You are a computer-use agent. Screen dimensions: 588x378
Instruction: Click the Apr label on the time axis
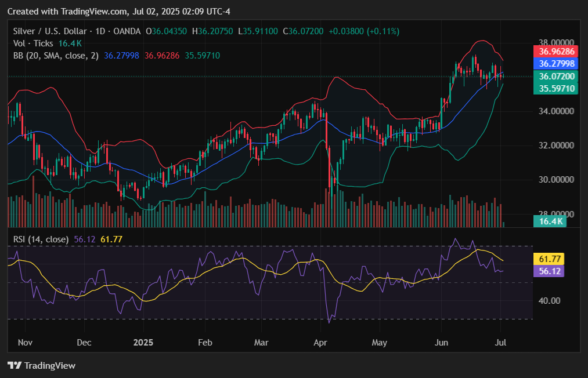320,343
